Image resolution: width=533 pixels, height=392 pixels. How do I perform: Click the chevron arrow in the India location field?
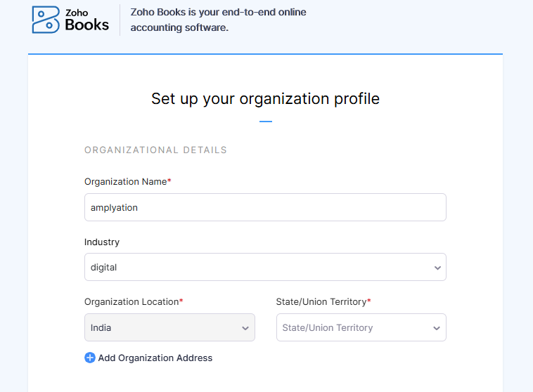point(245,328)
